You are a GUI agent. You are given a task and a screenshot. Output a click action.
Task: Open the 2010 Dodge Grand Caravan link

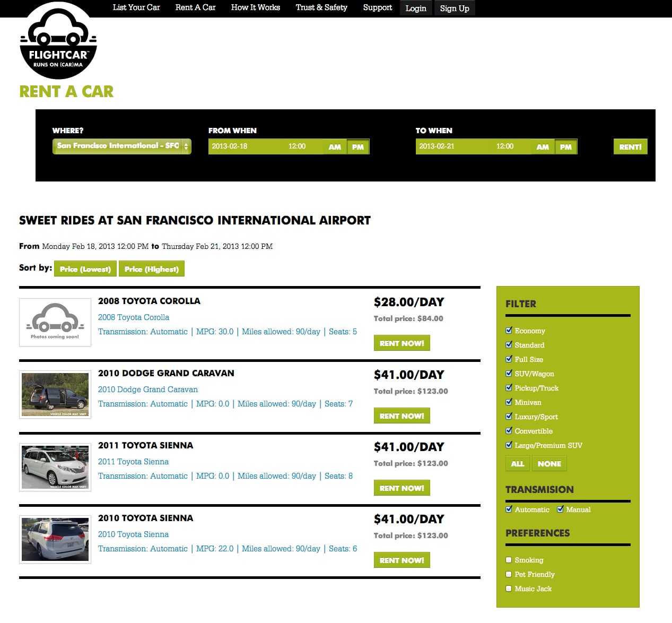click(148, 390)
